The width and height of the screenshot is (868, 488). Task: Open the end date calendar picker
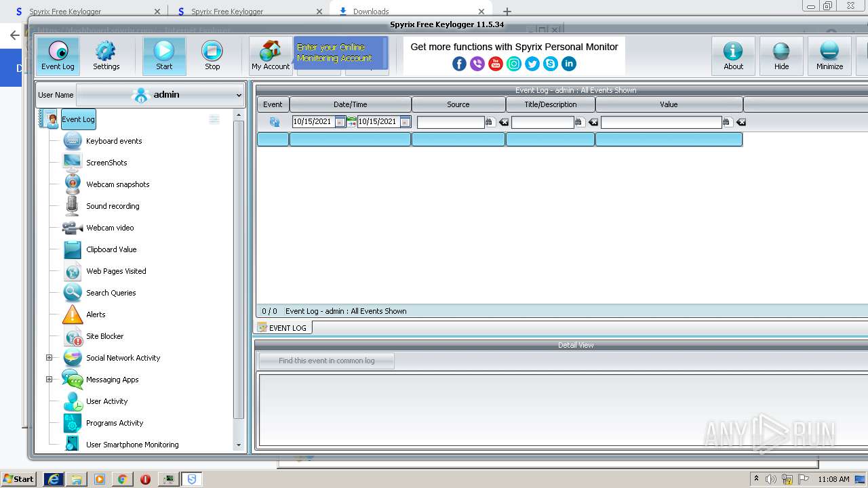tap(405, 122)
